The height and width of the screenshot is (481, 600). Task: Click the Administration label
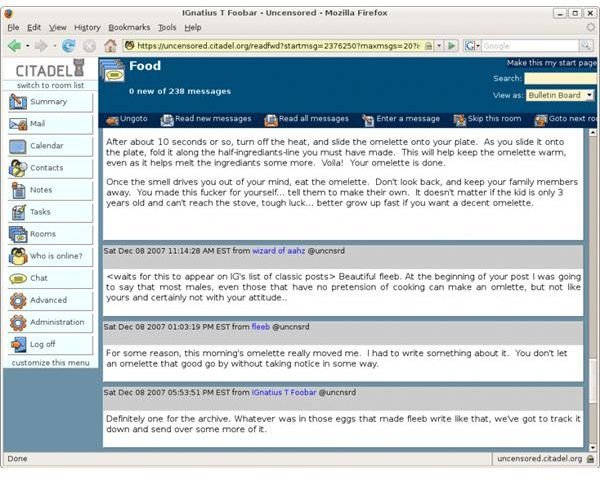tap(57, 322)
